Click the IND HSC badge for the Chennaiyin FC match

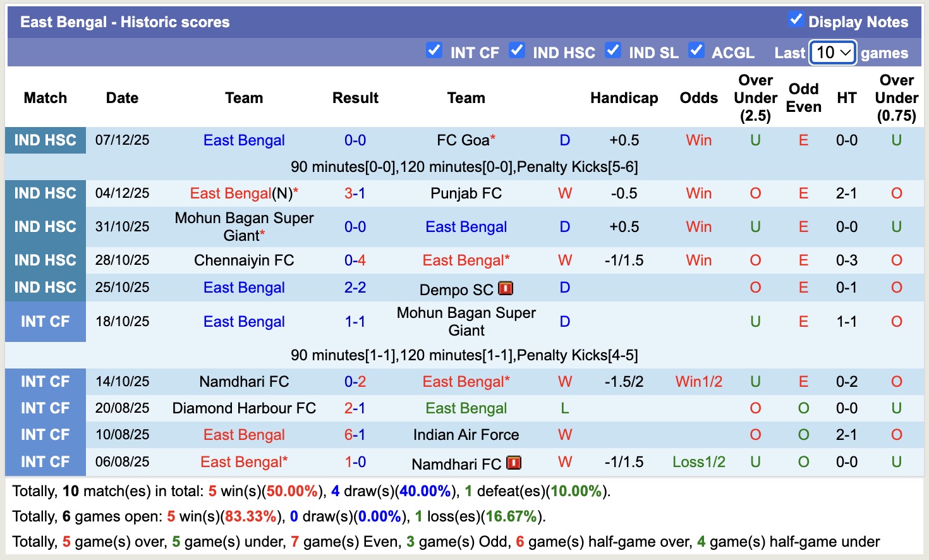pyautogui.click(x=45, y=260)
